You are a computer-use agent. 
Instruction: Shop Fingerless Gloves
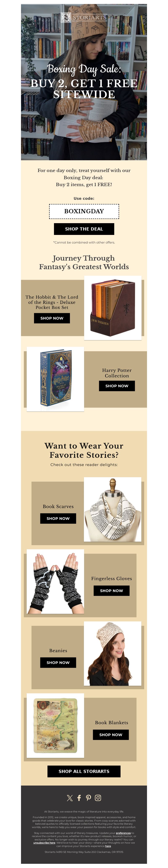click(112, 590)
